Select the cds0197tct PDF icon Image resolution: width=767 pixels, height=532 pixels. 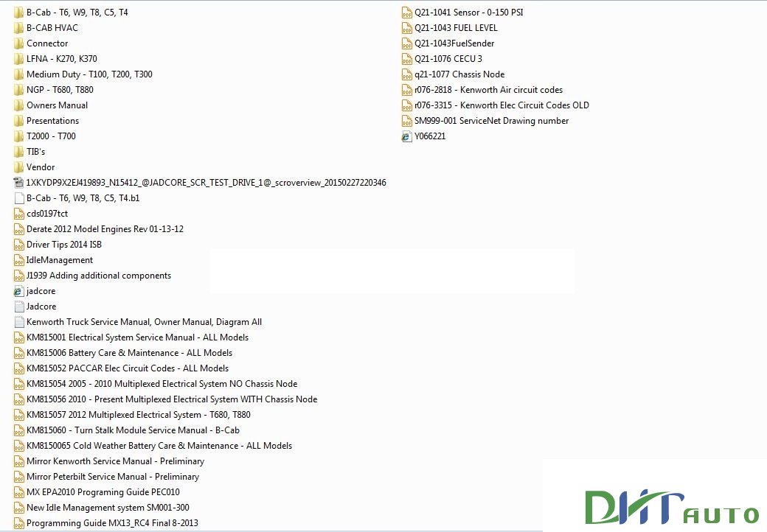(x=18, y=213)
